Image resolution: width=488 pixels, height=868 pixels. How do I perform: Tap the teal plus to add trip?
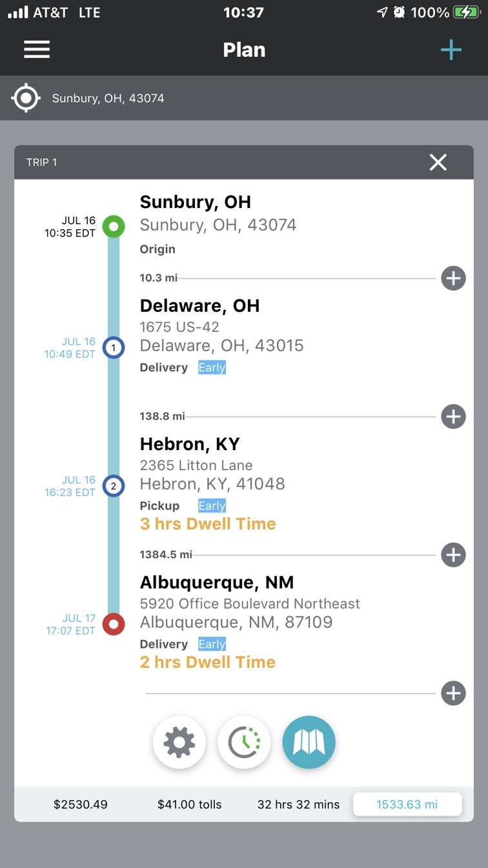tap(451, 50)
